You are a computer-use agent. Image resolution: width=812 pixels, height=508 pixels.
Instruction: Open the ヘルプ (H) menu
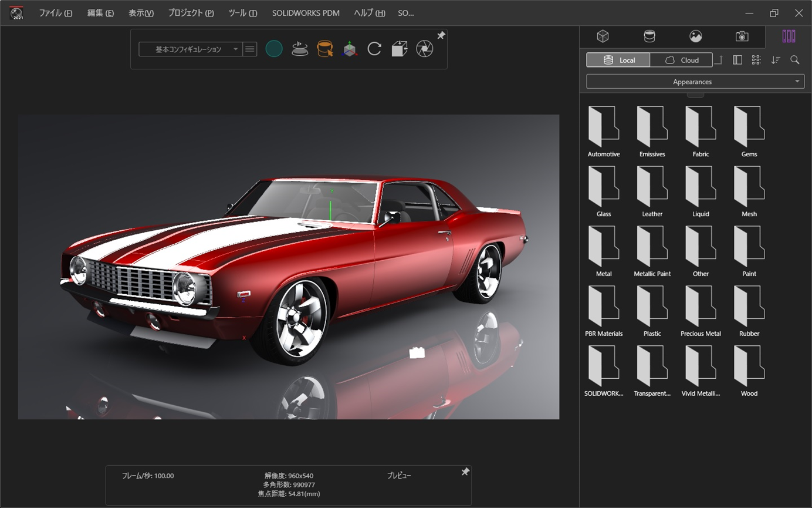point(370,13)
